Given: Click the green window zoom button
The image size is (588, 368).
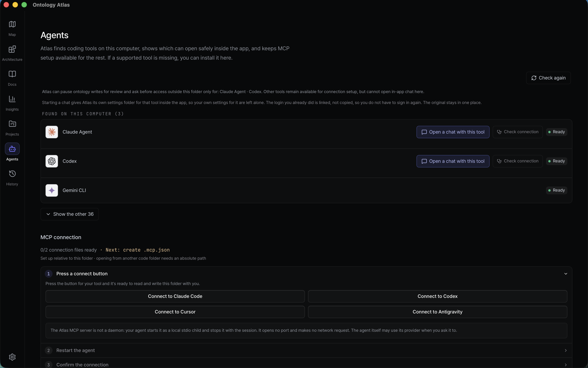Looking at the screenshot, I should pyautogui.click(x=24, y=5).
